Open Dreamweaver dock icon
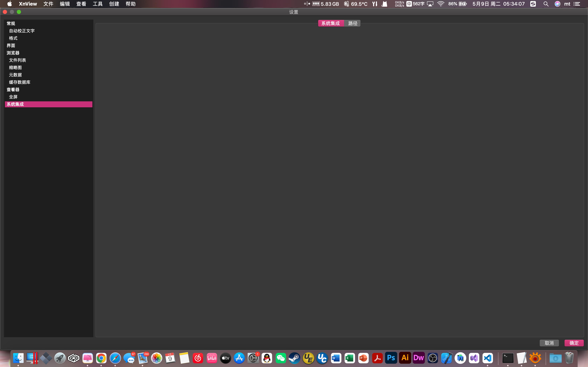 pyautogui.click(x=419, y=358)
